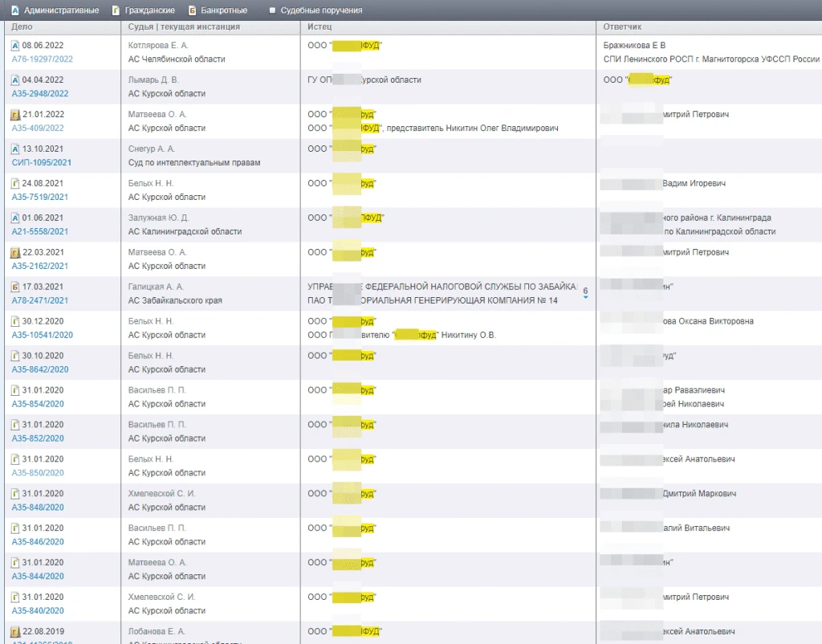Image resolution: width=822 pixels, height=644 pixels.
Task: Toggle the Гражданские filter
Action: point(144,10)
